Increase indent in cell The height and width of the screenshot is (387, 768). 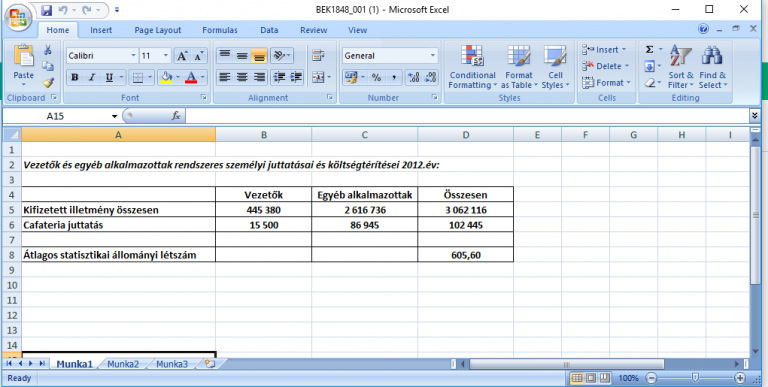296,77
